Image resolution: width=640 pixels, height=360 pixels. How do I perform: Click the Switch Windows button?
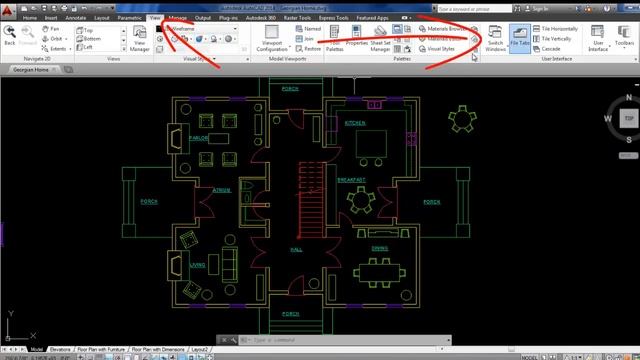(x=495, y=39)
